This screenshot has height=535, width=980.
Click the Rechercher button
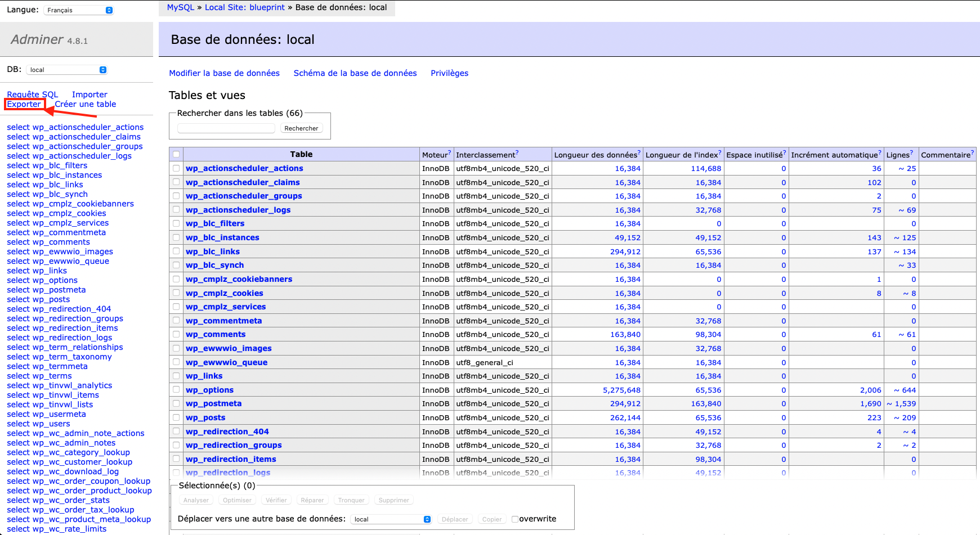(301, 128)
